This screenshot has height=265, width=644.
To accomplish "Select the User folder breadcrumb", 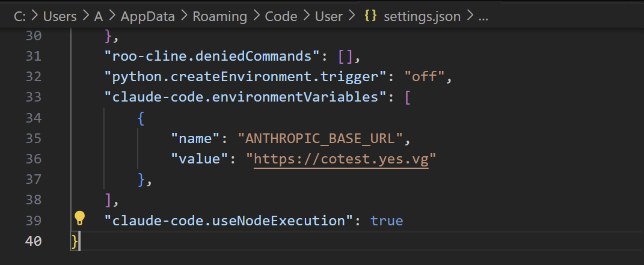I will tap(328, 16).
